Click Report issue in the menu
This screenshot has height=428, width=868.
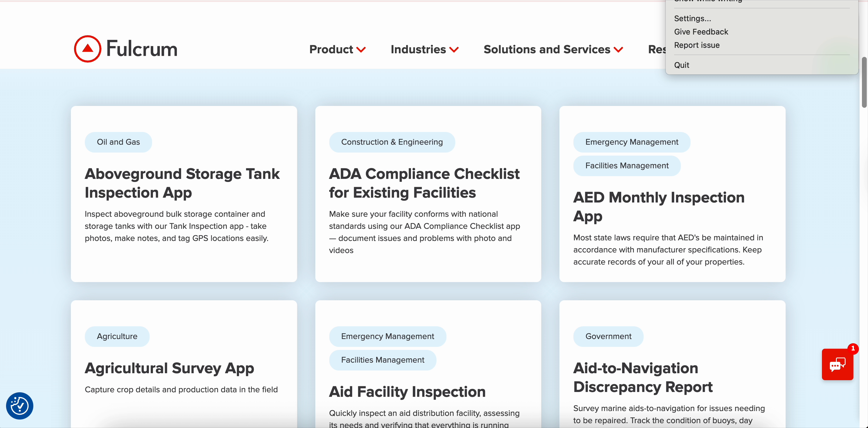(697, 45)
